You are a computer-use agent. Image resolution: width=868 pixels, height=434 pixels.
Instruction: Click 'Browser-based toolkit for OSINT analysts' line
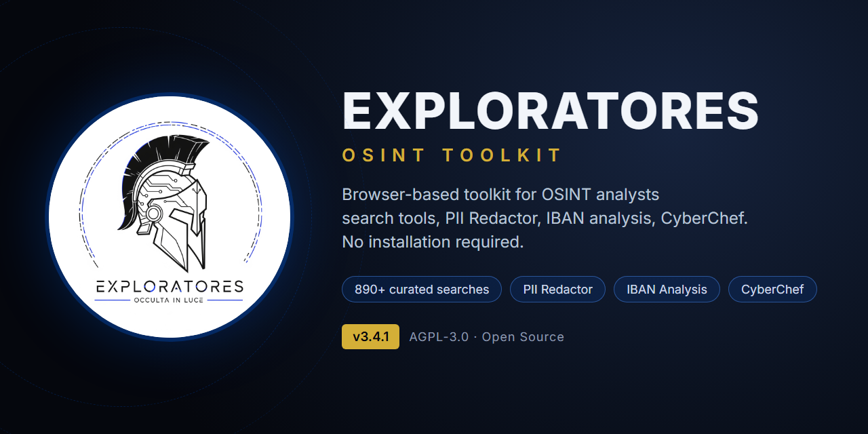pos(500,195)
